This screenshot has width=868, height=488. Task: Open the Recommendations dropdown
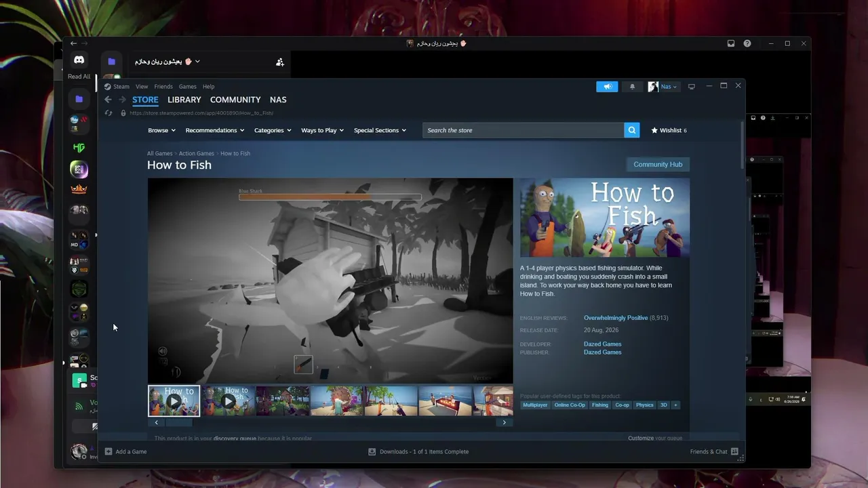[214, 130]
